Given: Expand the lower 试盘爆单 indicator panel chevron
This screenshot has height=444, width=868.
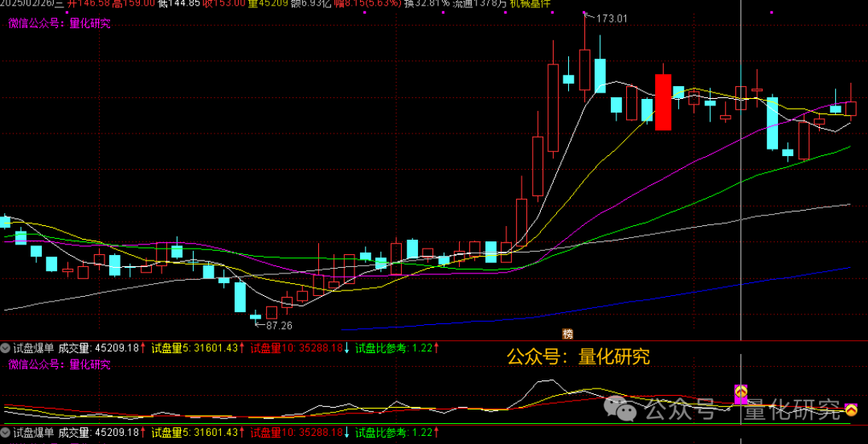Looking at the screenshot, I should [6, 432].
